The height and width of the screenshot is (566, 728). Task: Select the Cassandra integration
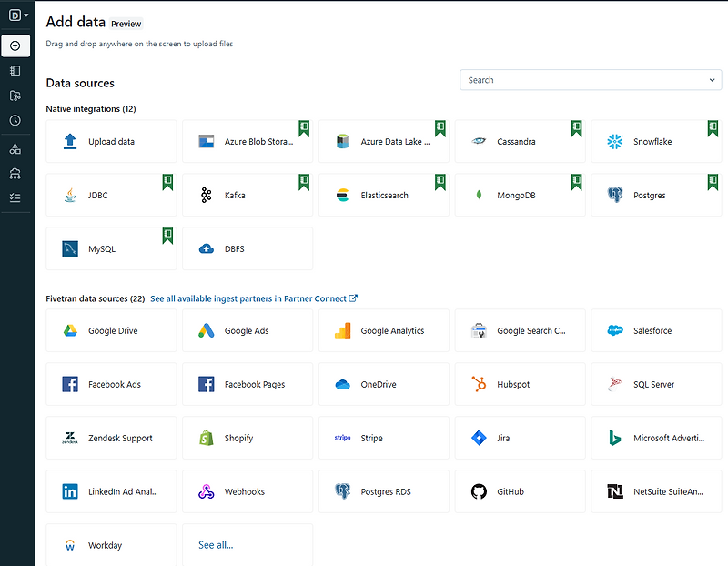pos(519,141)
